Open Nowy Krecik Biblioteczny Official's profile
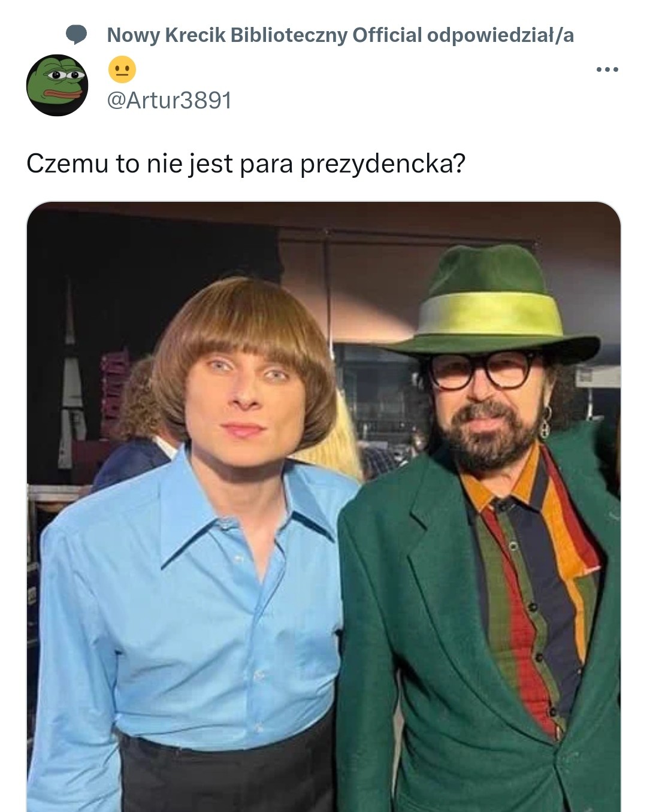 pos(264,35)
